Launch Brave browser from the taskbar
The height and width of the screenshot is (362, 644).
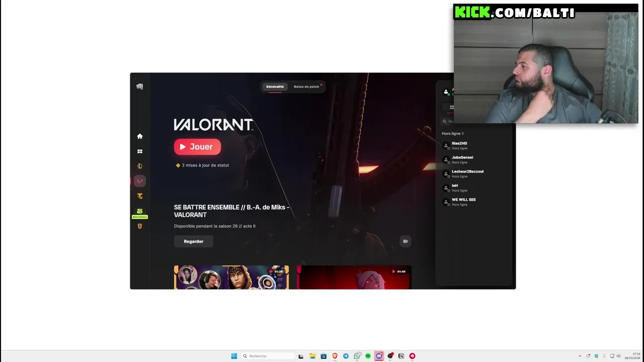[335, 356]
